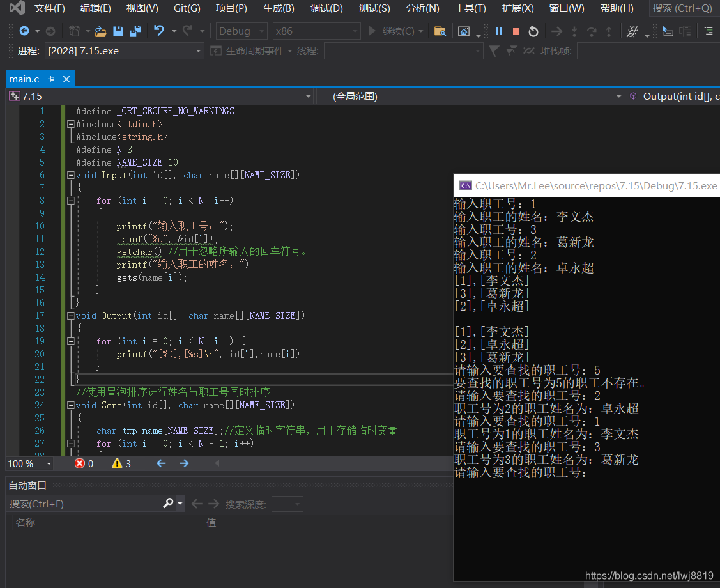Click the app insights window icon in toolbar
This screenshot has height=588, width=720.
[464, 31]
